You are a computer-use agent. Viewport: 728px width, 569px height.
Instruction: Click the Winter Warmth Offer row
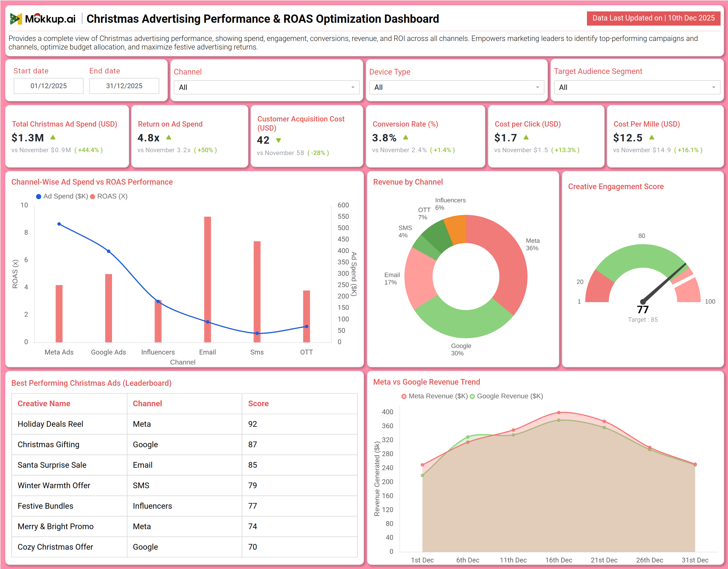(184, 486)
